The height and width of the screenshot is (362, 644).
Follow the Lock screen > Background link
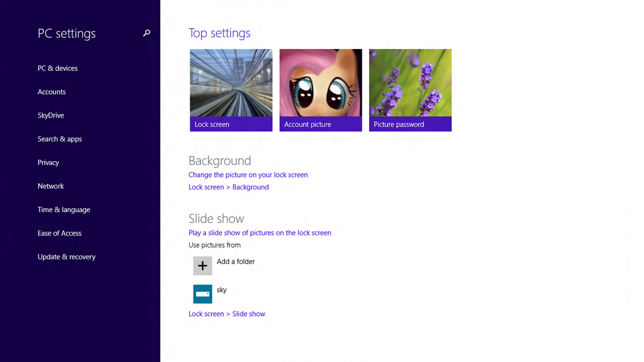(229, 187)
